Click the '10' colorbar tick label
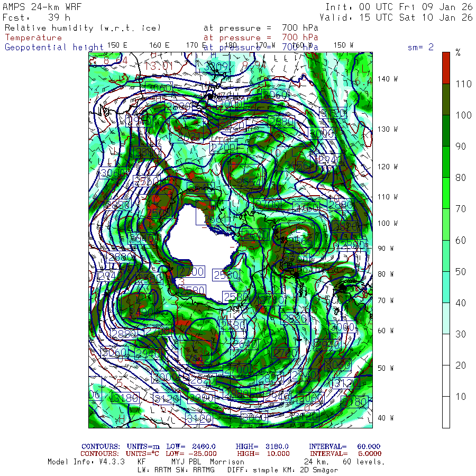 [461, 397]
